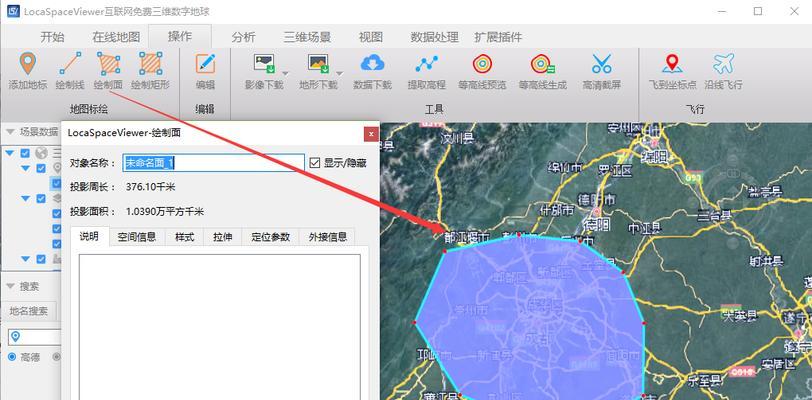Click the globe icon in scene data tree

[41, 153]
